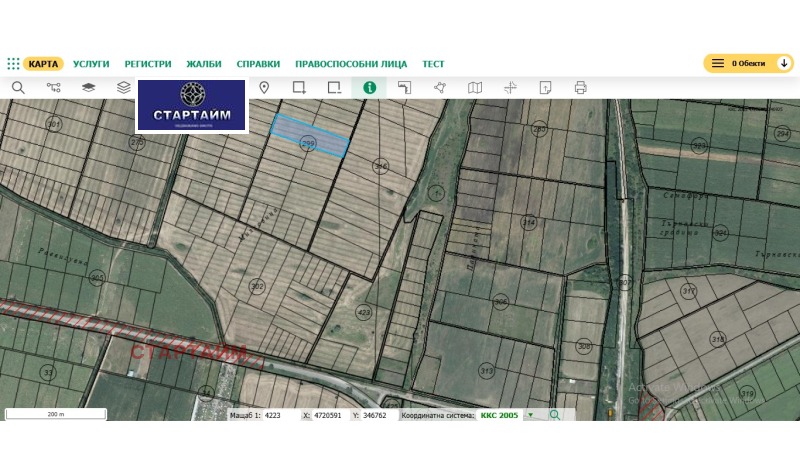
Task: Click the location pin tool
Action: point(264,88)
